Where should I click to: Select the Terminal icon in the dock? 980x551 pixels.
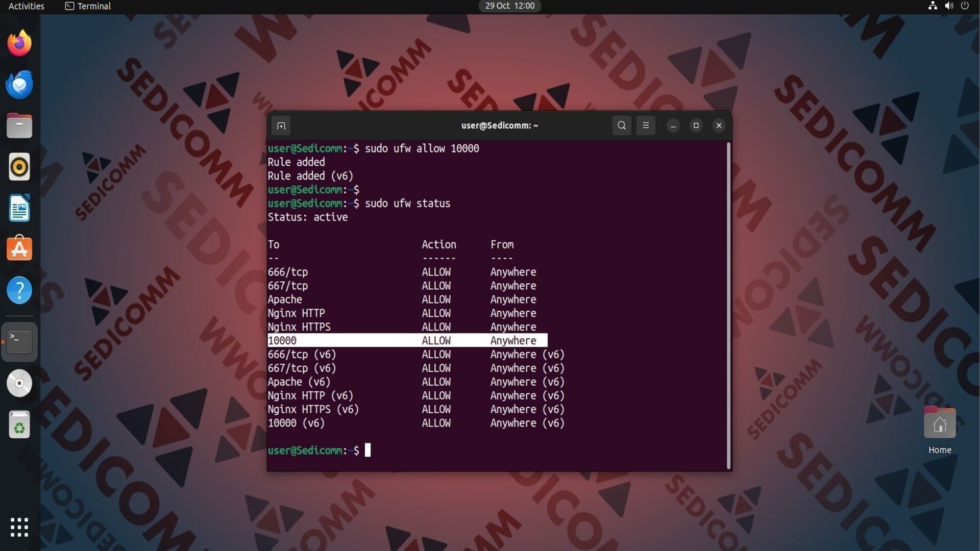click(19, 342)
